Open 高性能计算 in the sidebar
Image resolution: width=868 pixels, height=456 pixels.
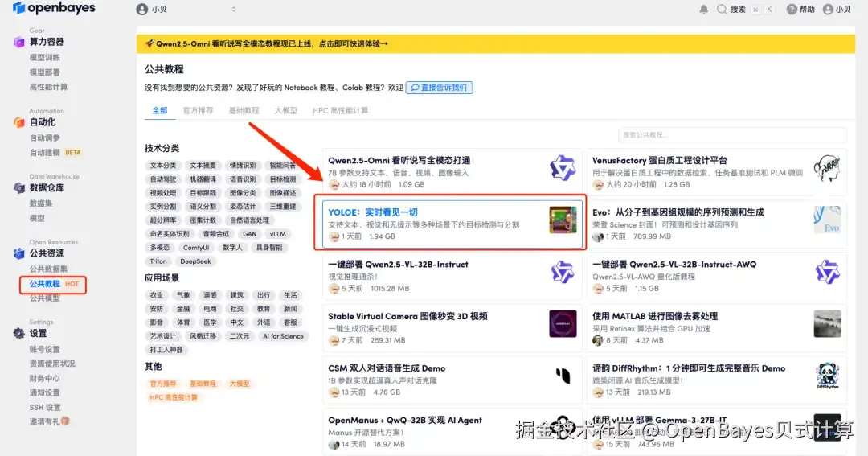tap(48, 87)
